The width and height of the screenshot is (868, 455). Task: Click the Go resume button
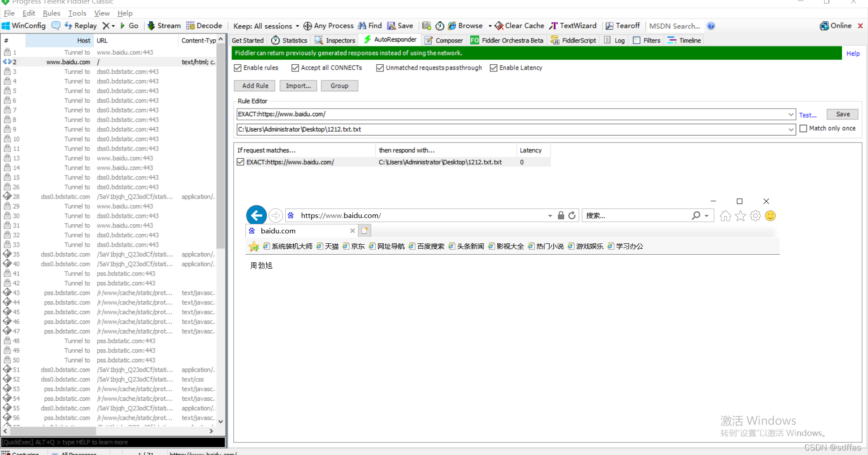(x=129, y=26)
